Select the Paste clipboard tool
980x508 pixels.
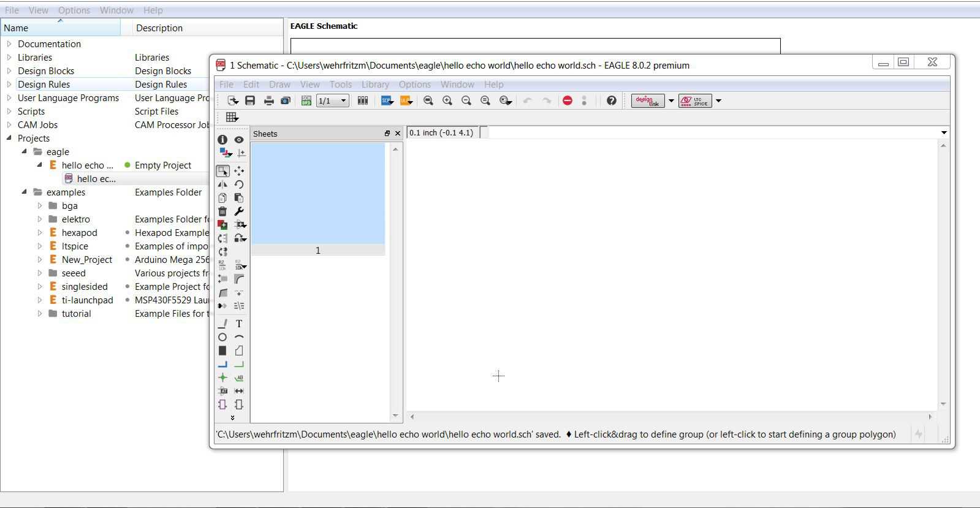pyautogui.click(x=239, y=198)
